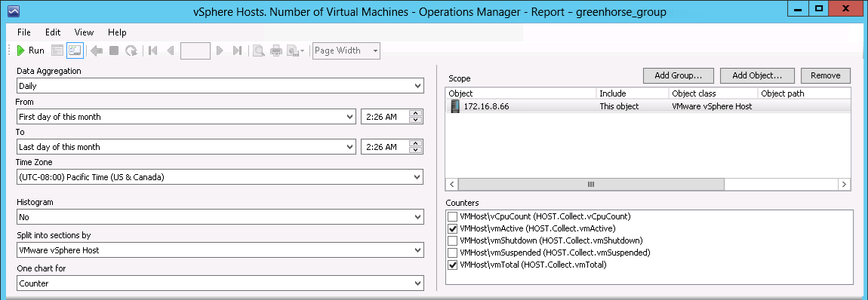Click the Remove button

click(826, 75)
